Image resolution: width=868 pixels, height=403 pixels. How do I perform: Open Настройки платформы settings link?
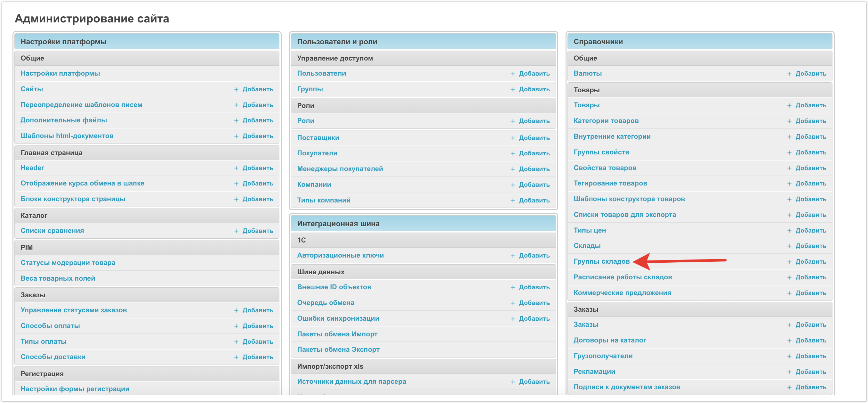[x=60, y=73]
